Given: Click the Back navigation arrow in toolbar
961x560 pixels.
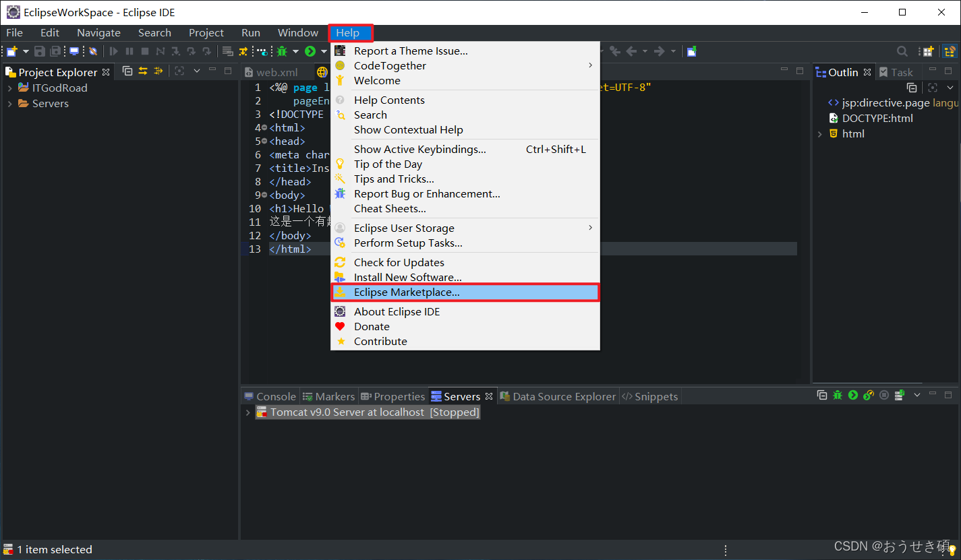Looking at the screenshot, I should tap(632, 51).
